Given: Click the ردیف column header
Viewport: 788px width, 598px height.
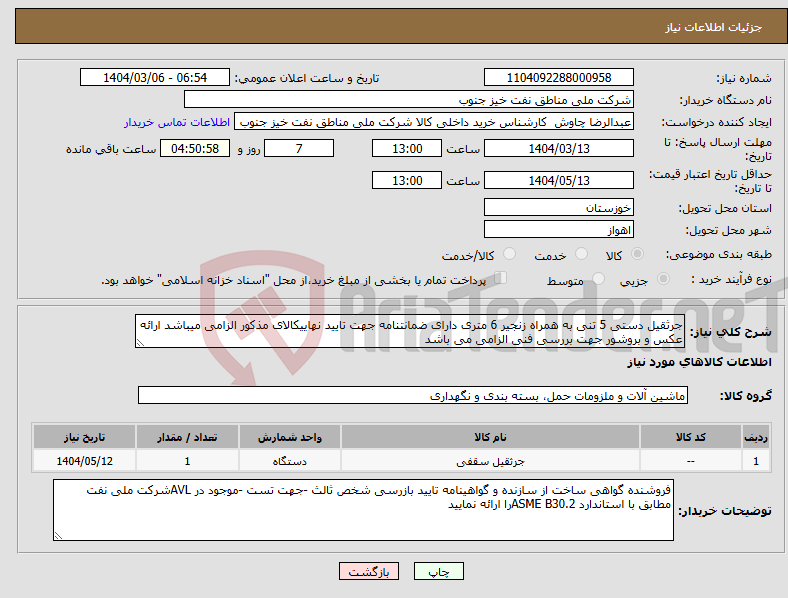Looking at the screenshot, I should (x=756, y=437).
